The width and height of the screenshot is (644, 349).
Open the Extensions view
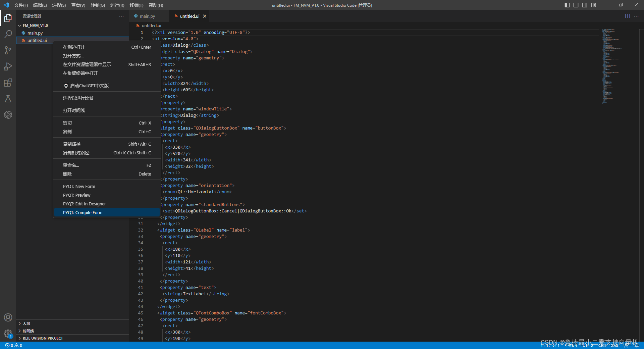[x=8, y=83]
